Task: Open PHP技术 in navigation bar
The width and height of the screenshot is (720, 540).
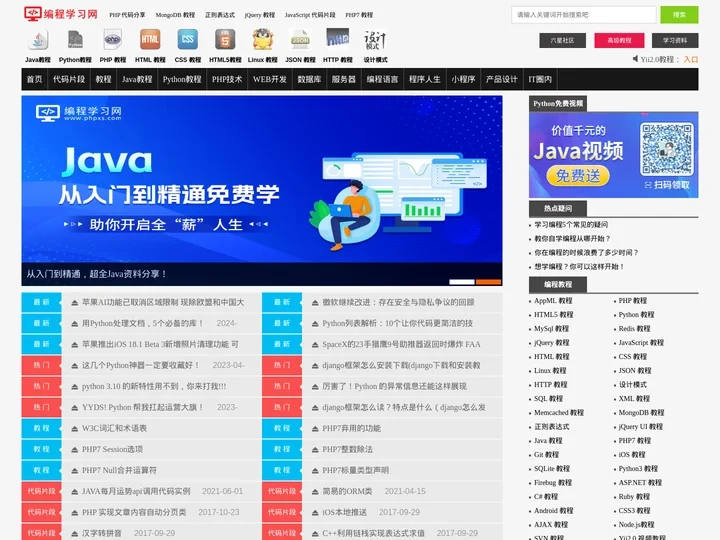Action: tap(227, 79)
